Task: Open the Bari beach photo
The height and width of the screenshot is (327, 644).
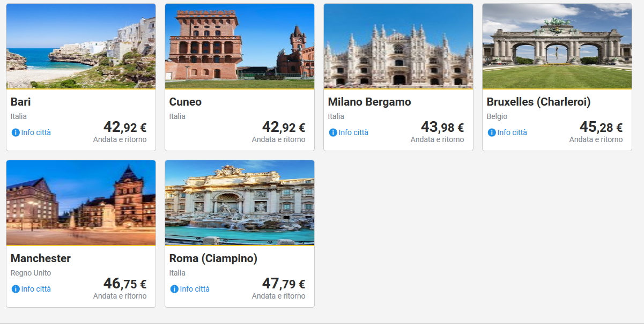Action: tap(81, 46)
